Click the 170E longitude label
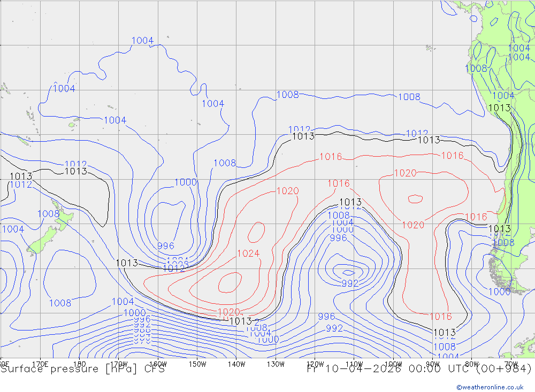 click(x=40, y=364)
